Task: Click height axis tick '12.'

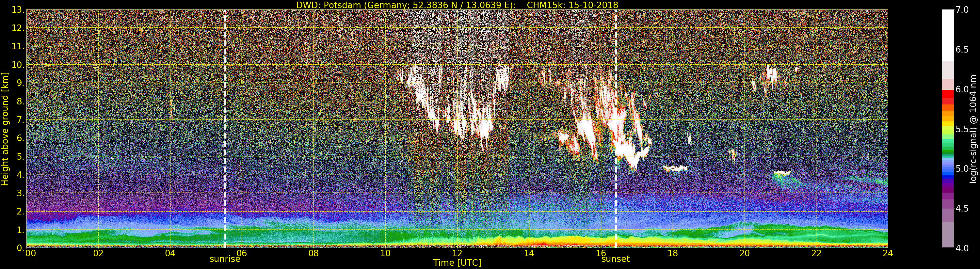Action: pos(18,28)
